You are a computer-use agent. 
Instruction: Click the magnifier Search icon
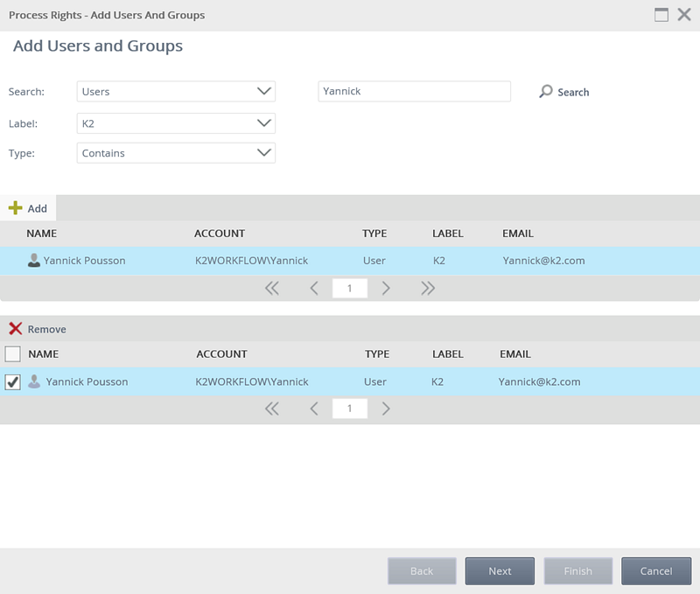tap(546, 92)
